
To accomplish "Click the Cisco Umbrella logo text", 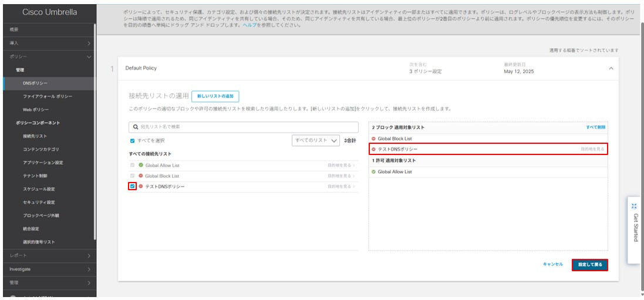I will pyautogui.click(x=49, y=13).
